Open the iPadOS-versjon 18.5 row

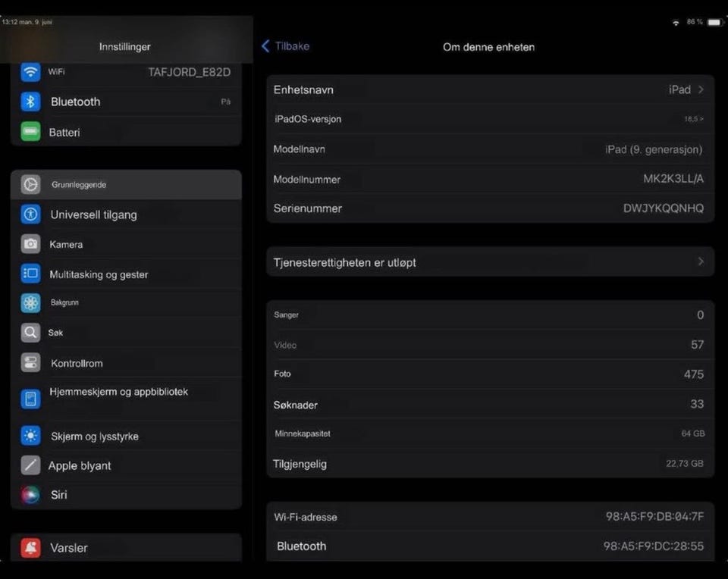click(491, 119)
